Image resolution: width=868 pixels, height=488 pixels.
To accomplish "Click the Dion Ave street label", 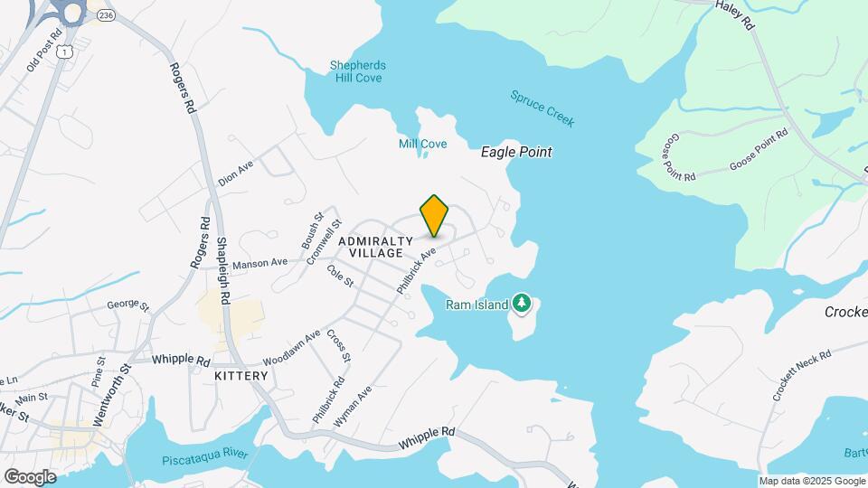I will [x=235, y=174].
